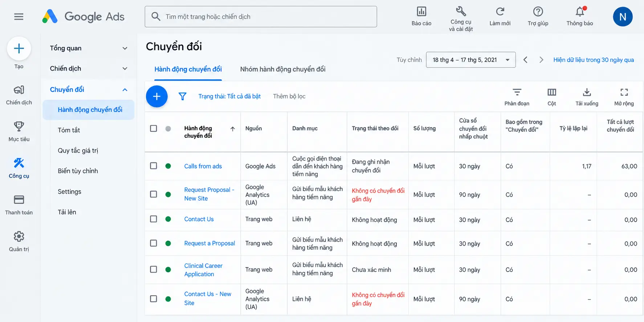
Task: Open Quy tắc giá trị menu item
Action: pyautogui.click(x=78, y=151)
